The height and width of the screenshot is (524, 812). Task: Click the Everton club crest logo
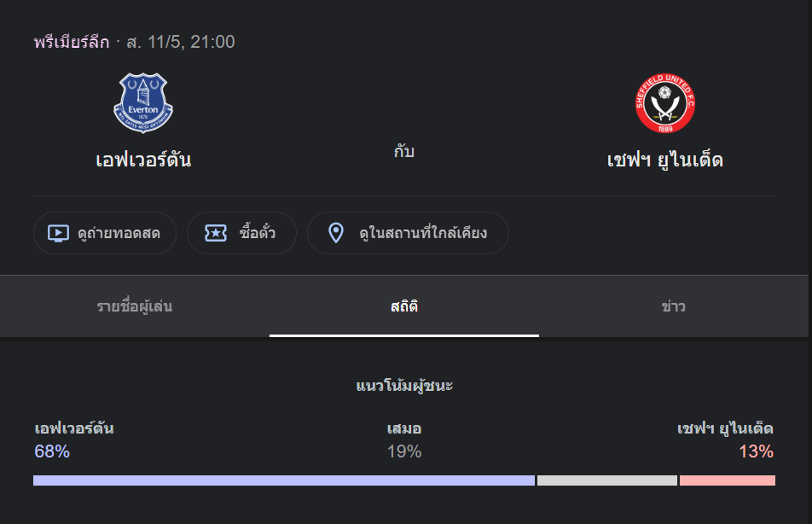[x=143, y=103]
